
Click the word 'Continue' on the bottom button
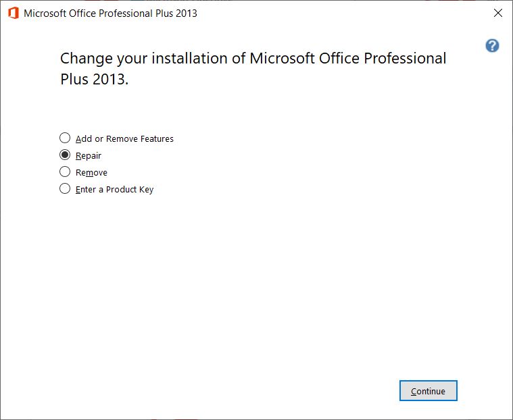pos(429,391)
